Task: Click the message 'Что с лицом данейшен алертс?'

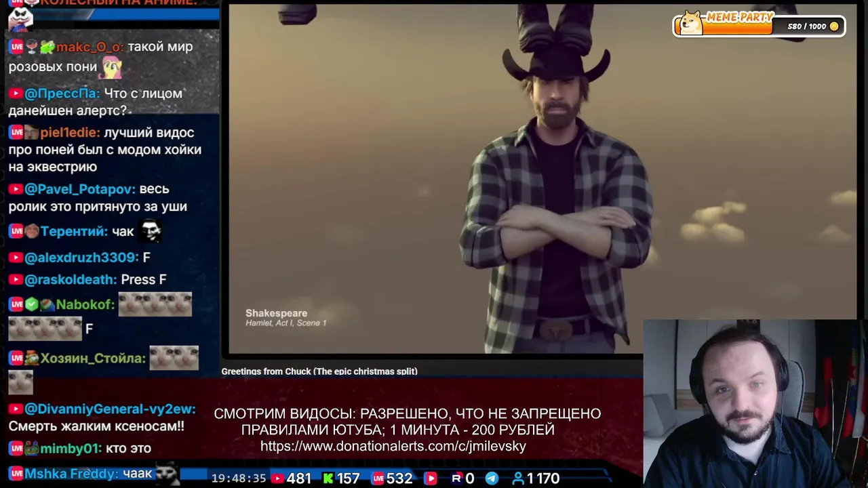Action: tap(96, 102)
